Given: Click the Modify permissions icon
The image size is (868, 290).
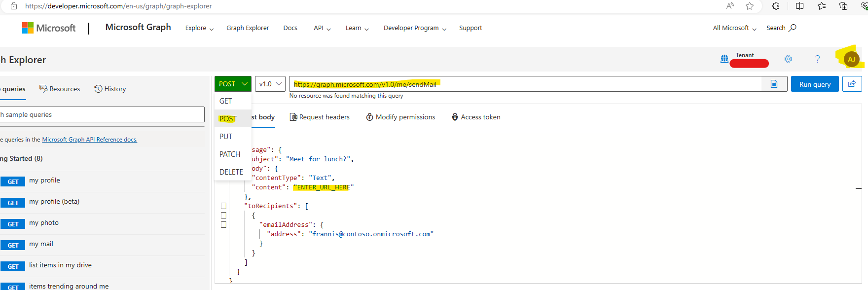Looking at the screenshot, I should [369, 117].
